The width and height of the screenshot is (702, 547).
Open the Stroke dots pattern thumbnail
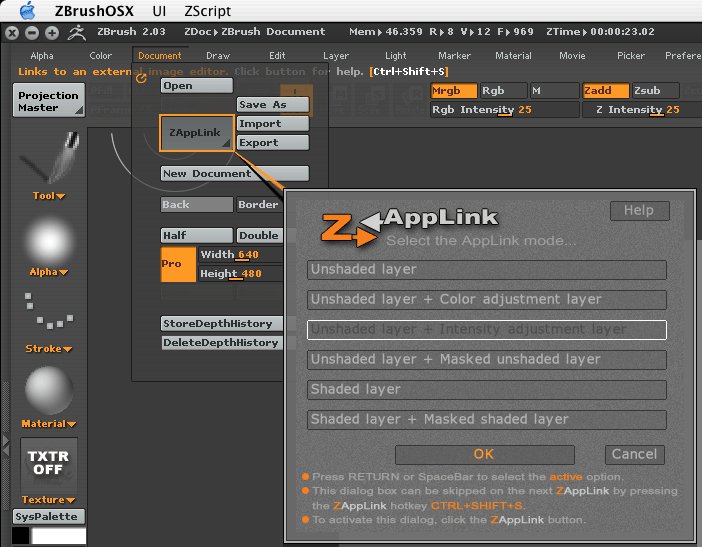coord(49,311)
